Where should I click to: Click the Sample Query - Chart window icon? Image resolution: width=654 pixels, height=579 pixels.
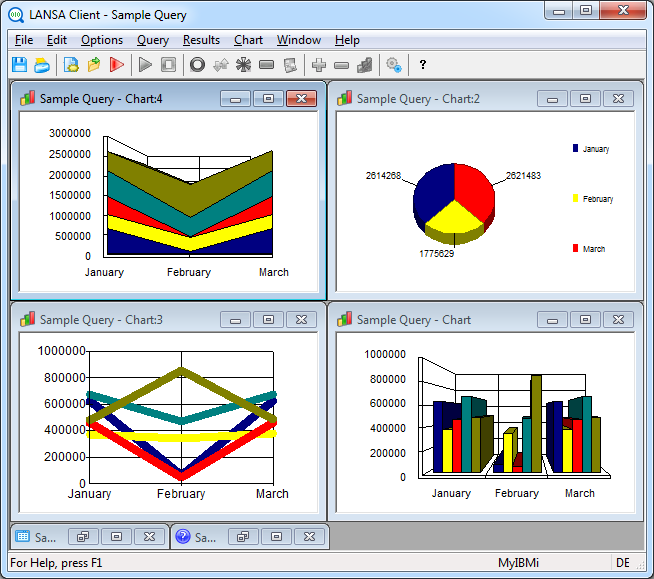(345, 320)
